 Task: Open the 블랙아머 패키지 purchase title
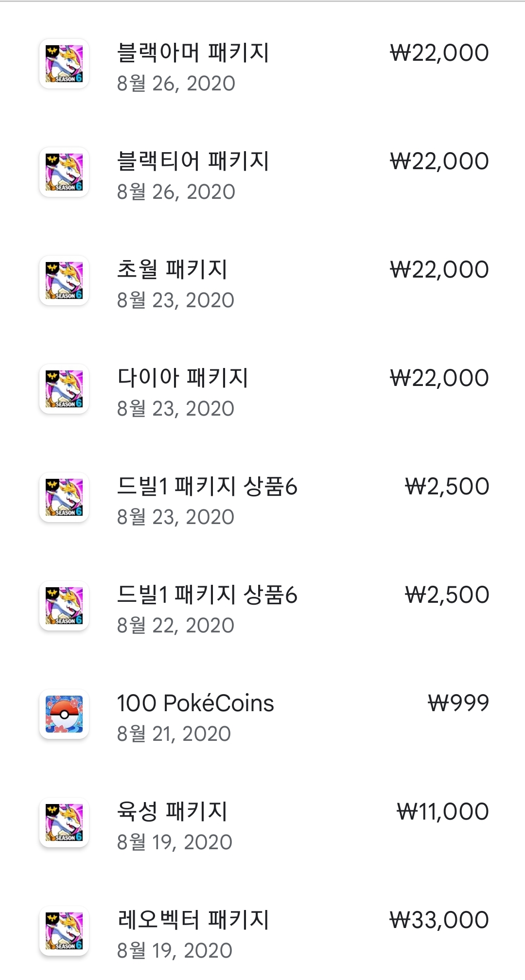pos(193,52)
